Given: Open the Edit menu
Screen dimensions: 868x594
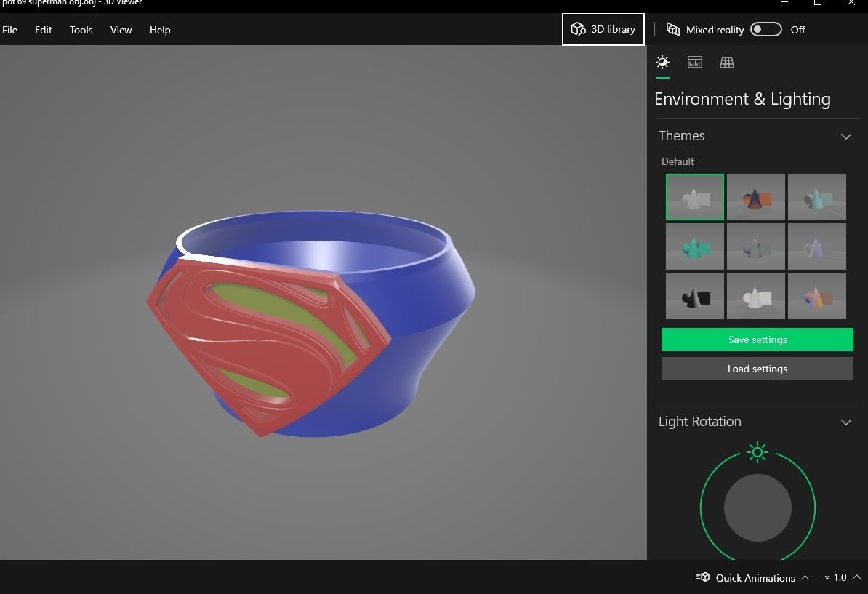Looking at the screenshot, I should 43,30.
